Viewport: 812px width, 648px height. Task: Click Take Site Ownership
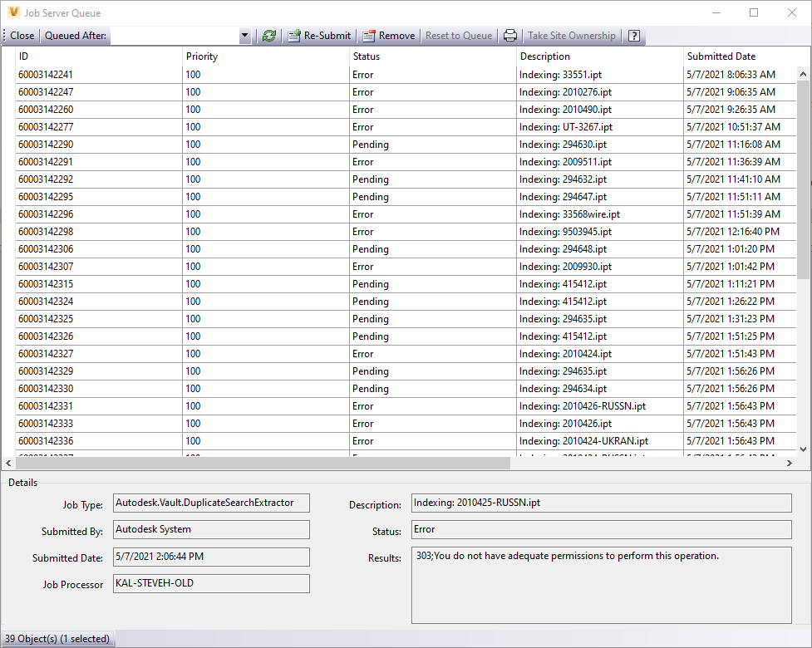pyautogui.click(x=571, y=35)
